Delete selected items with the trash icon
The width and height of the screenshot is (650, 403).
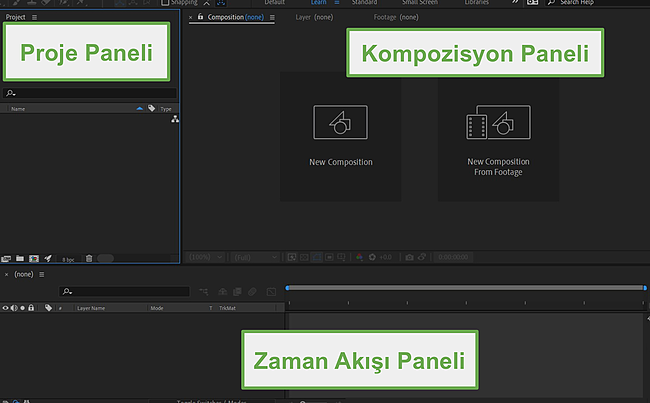89,258
